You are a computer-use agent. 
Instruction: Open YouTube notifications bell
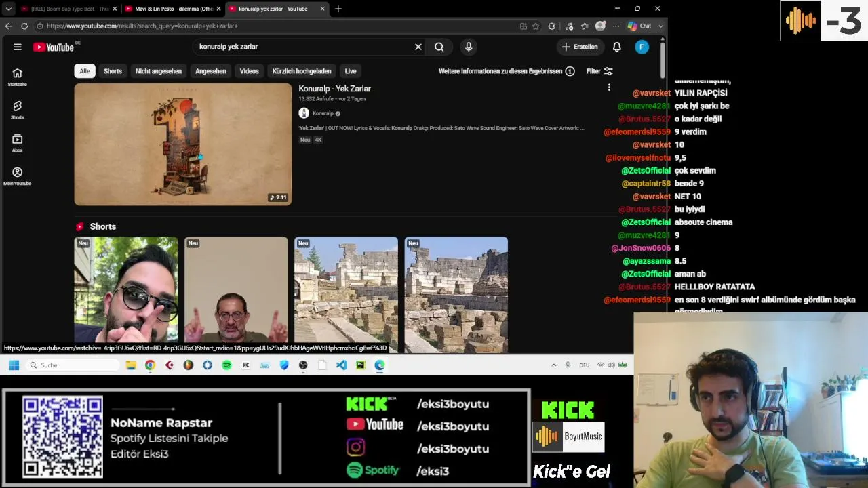(x=617, y=47)
